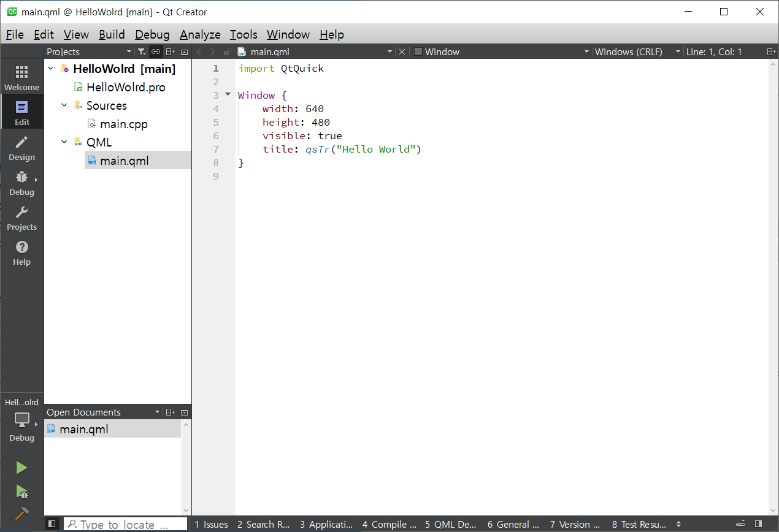The image size is (779, 532).
Task: Open the 5 QML Debugger pane
Action: click(451, 524)
